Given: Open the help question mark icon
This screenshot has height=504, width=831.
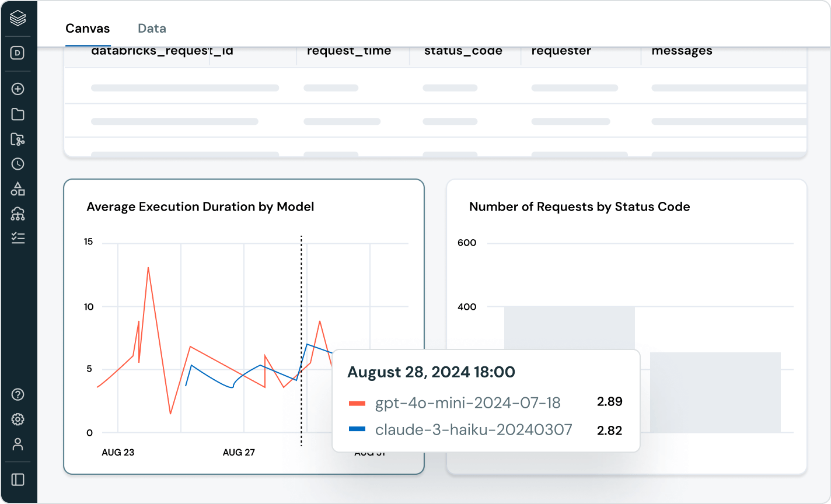Looking at the screenshot, I should tap(18, 395).
